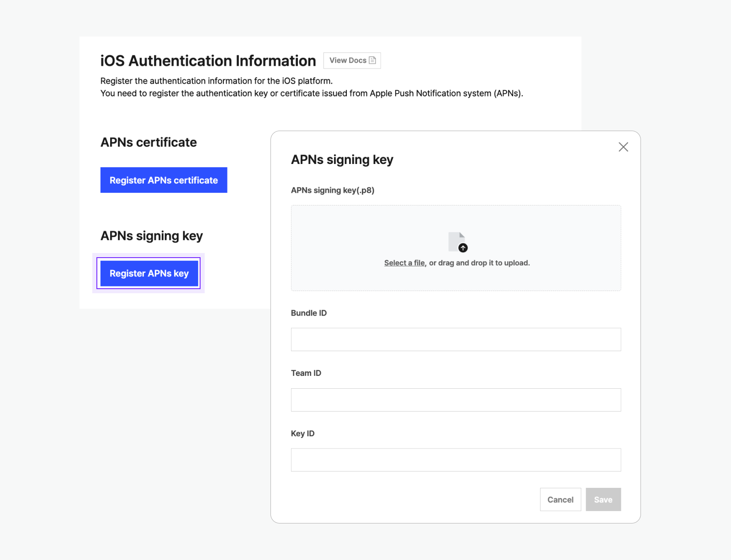This screenshot has width=731, height=560.
Task: Click the 'Select a file' link
Action: tap(404, 263)
